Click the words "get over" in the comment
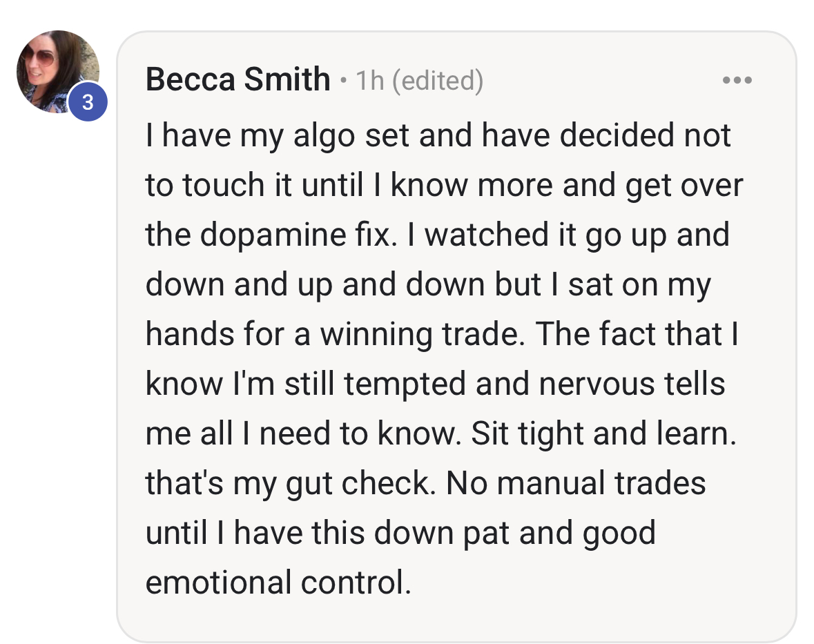This screenshot has width=814, height=644. coord(685,185)
